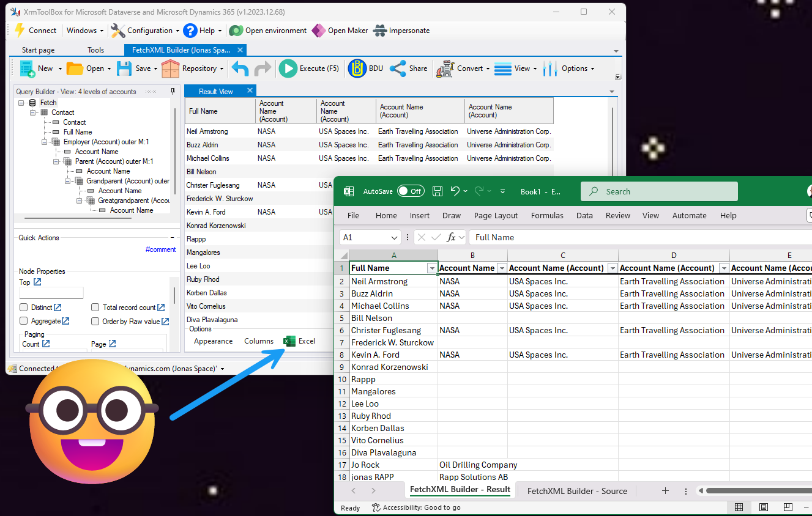Open a file with the Open folder icon
The width and height of the screenshot is (812, 516).
click(x=75, y=68)
